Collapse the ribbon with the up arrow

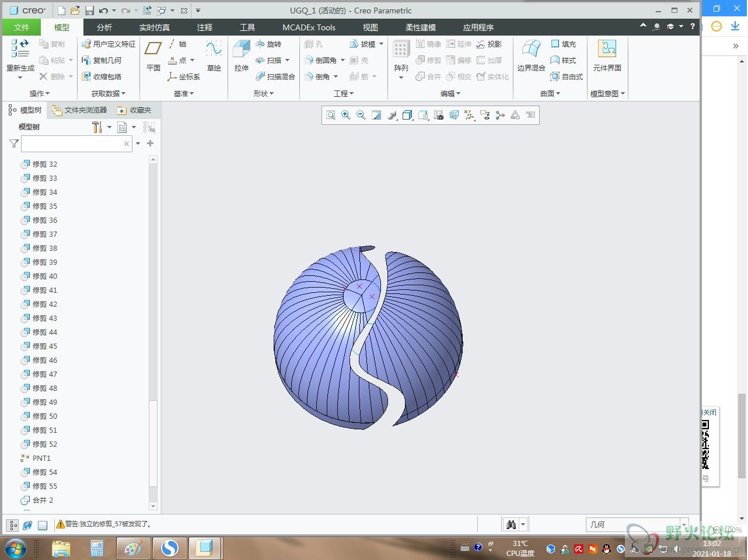[643, 26]
